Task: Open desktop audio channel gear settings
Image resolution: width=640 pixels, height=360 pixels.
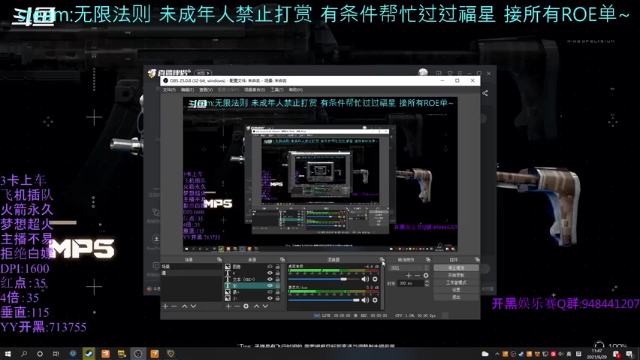Action: 375,279
